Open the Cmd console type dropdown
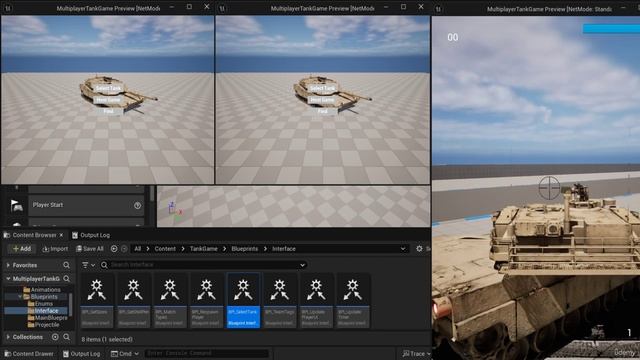Viewport: 640px width, 360px height. click(124, 354)
